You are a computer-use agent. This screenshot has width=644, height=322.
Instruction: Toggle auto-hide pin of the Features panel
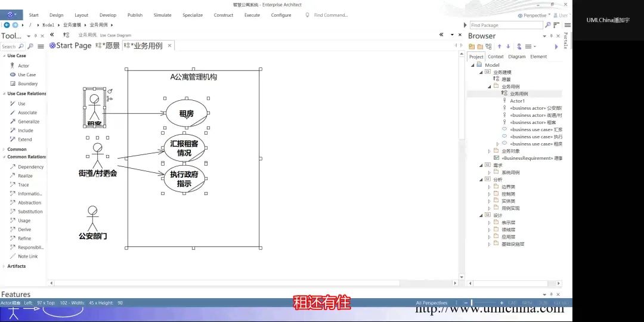551,295
